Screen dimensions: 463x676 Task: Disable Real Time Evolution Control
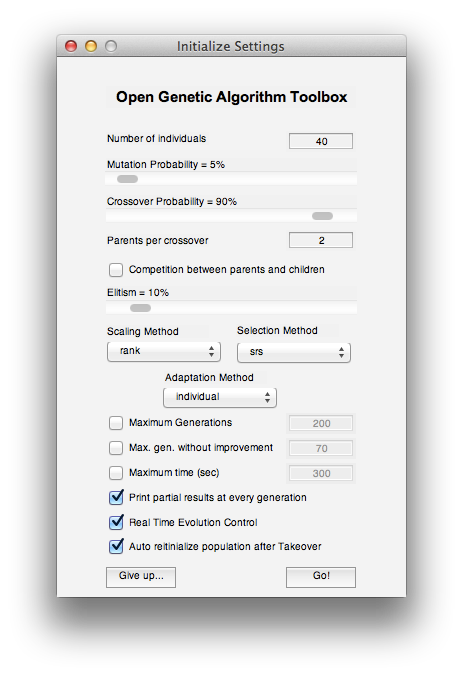[116, 522]
